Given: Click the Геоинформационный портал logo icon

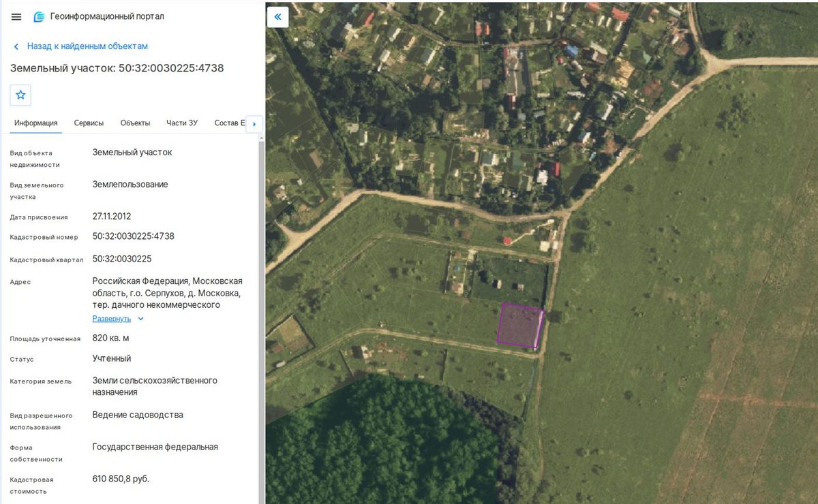Looking at the screenshot, I should (39, 17).
